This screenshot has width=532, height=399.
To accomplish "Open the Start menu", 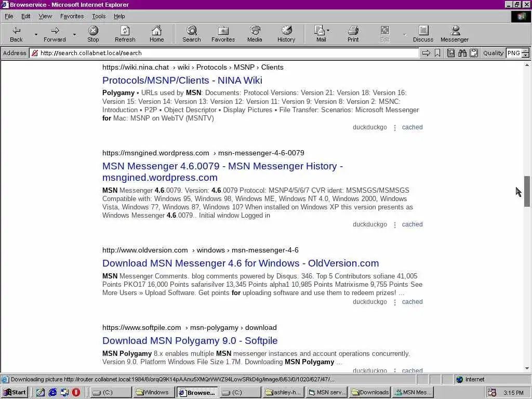I will pyautogui.click(x=14, y=392).
